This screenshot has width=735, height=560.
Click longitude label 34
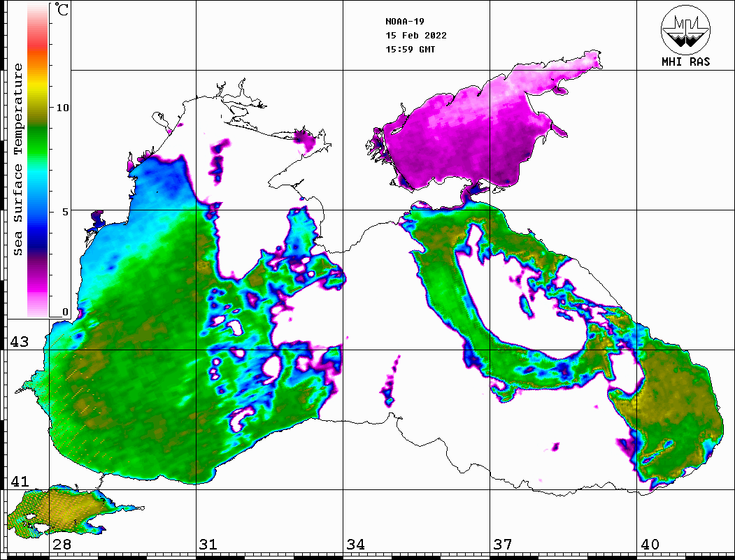click(x=355, y=545)
